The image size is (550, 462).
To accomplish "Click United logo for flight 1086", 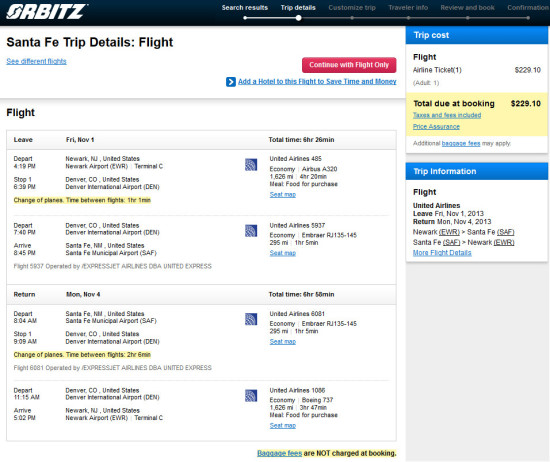I will [251, 396].
